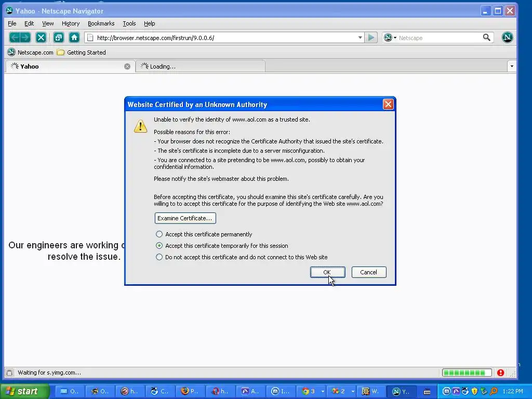Click the Examine Certificate... button
The width and height of the screenshot is (532, 399).
[x=185, y=218]
